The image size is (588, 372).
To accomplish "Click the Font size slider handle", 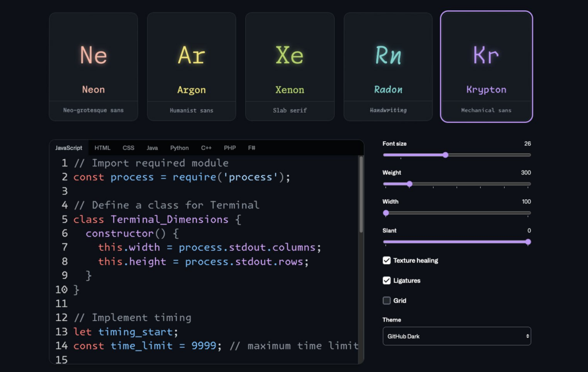I will (446, 155).
